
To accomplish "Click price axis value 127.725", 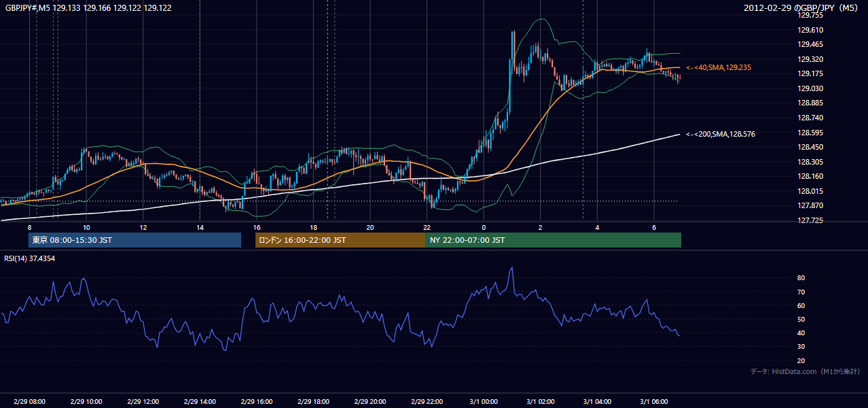I will click(811, 220).
